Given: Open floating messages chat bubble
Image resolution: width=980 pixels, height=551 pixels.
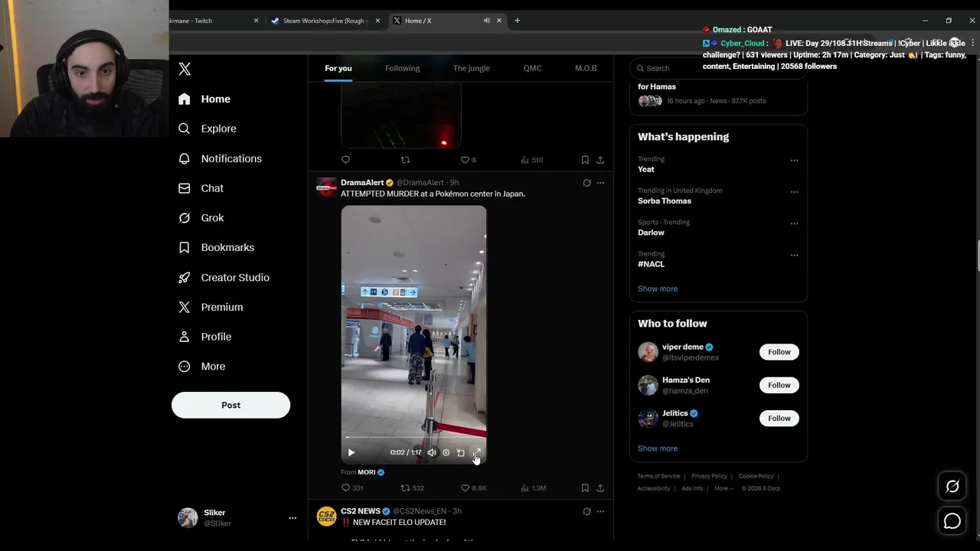Looking at the screenshot, I should point(952,521).
